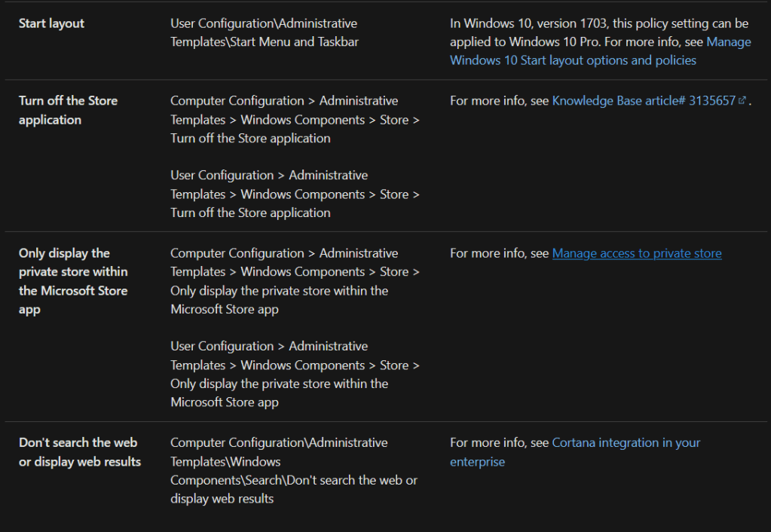The width and height of the screenshot is (771, 532).
Task: Click the Start Menu and Taskbar policy path
Action: coord(264,33)
